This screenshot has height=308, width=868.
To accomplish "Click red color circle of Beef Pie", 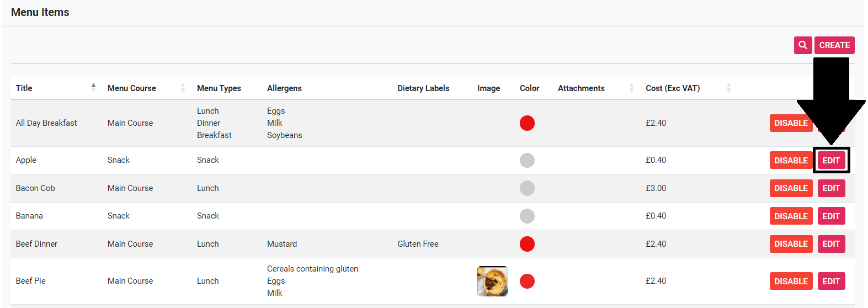I will point(527,282).
